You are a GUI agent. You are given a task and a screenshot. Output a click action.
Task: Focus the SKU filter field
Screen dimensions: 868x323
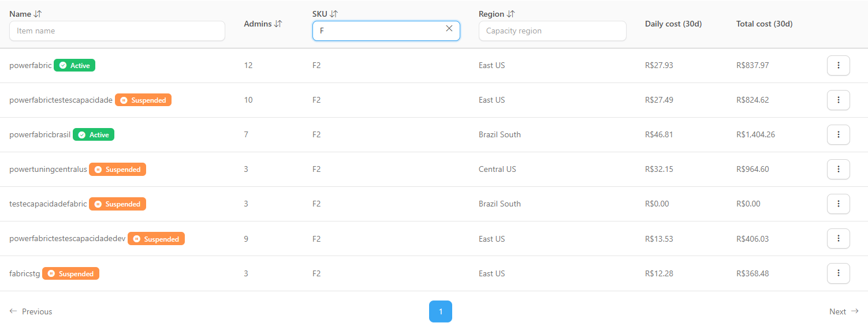386,31
